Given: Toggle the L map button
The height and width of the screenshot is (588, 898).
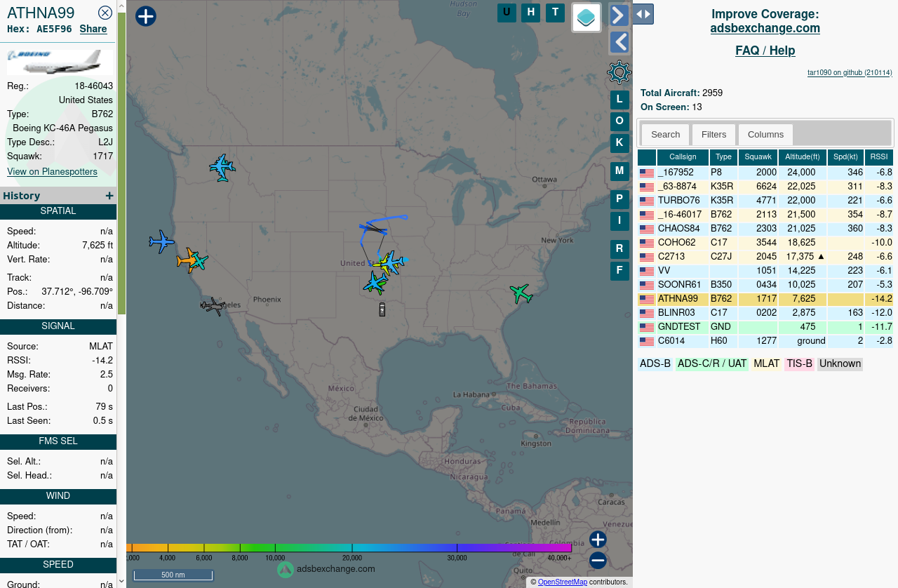Looking at the screenshot, I should click(619, 100).
